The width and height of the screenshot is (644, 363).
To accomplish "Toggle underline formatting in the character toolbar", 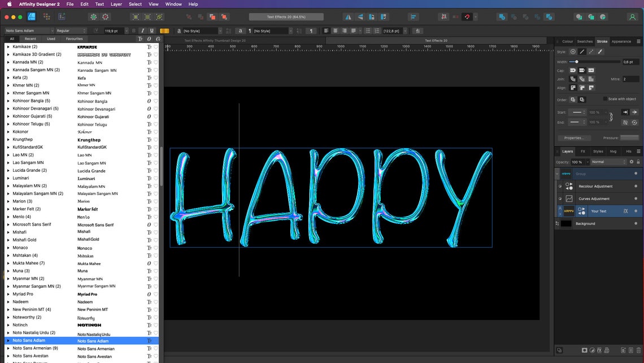I will pos(151,31).
